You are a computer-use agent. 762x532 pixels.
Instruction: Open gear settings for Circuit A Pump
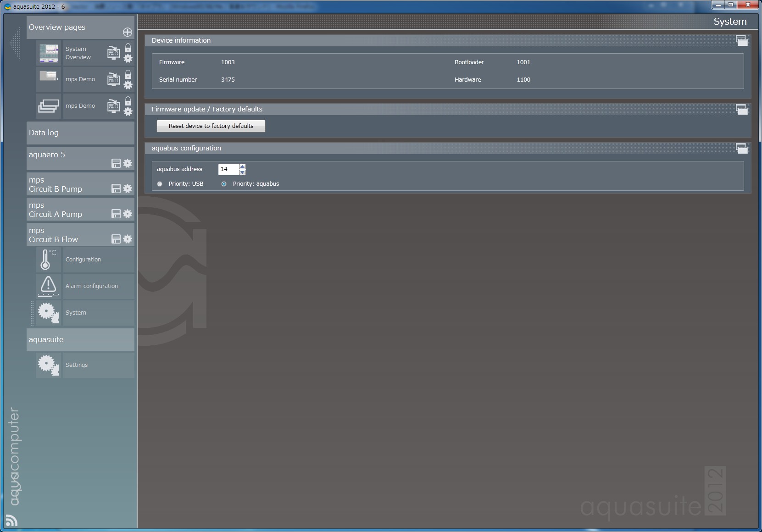tap(128, 214)
